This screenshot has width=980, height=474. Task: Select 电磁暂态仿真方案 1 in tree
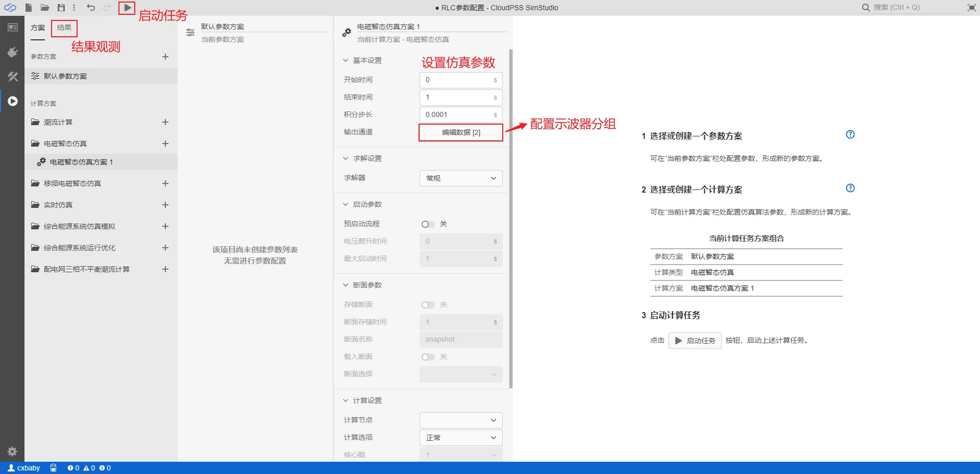101,162
